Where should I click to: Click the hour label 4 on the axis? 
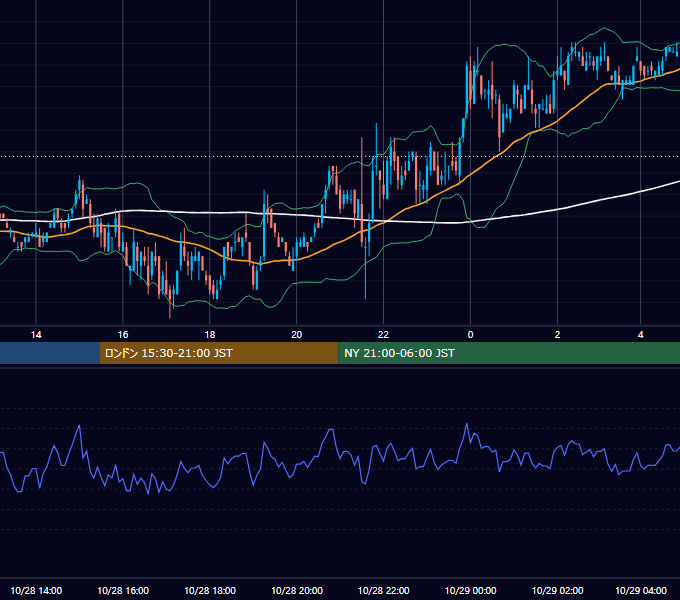pos(641,335)
